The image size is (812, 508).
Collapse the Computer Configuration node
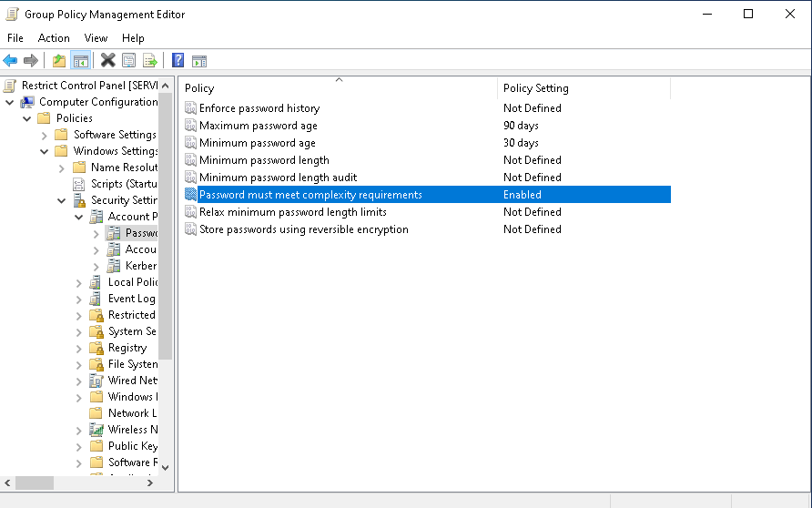(x=10, y=102)
